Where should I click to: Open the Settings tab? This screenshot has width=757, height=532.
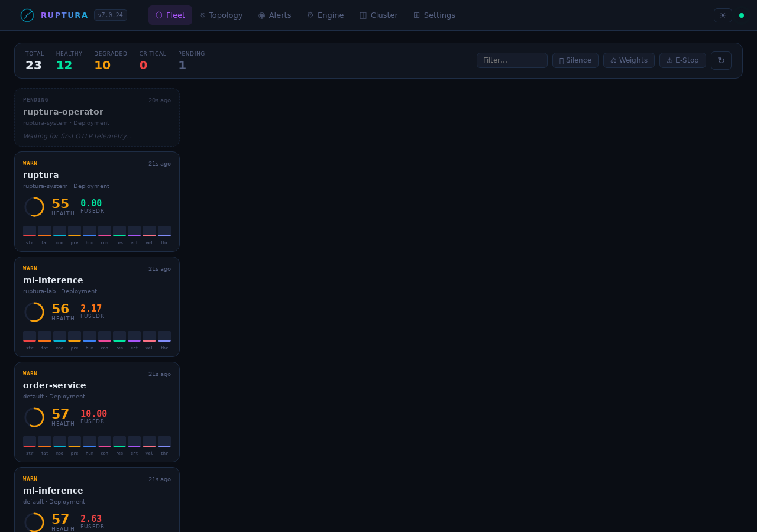tap(434, 15)
